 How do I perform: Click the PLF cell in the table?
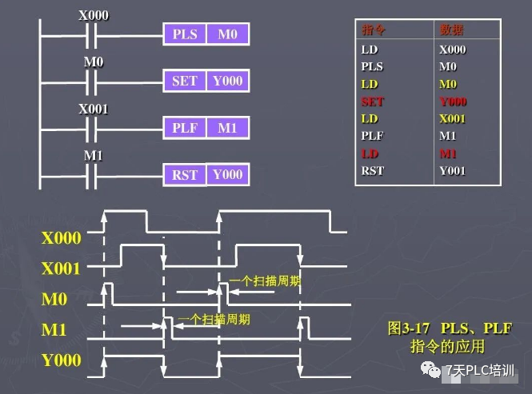372,136
